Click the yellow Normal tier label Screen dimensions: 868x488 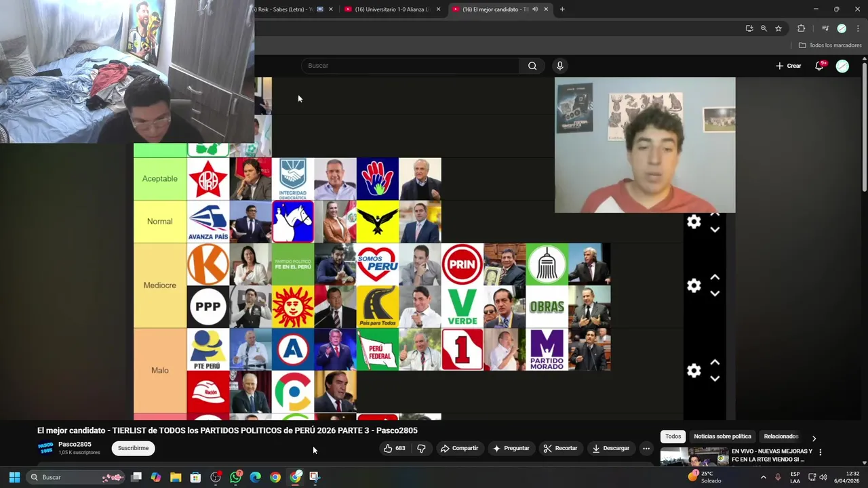pyautogui.click(x=160, y=222)
